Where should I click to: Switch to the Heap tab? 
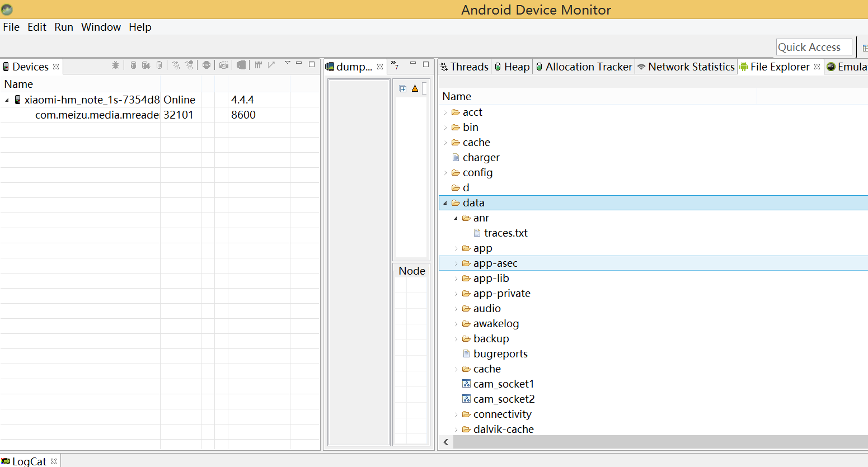[512, 67]
